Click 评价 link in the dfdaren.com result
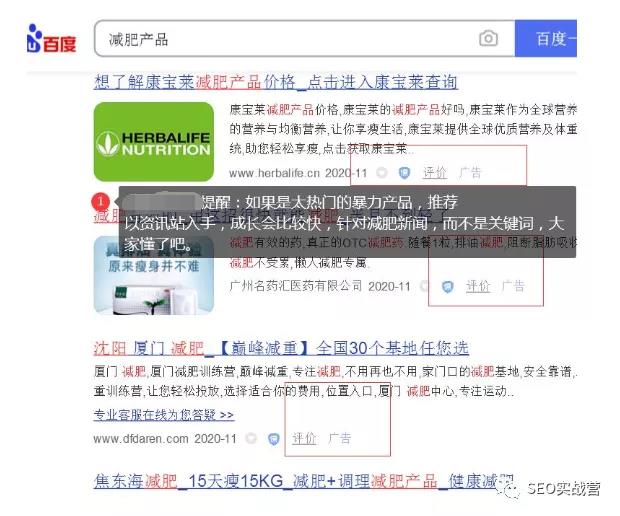The height and width of the screenshot is (516, 620). point(304,439)
